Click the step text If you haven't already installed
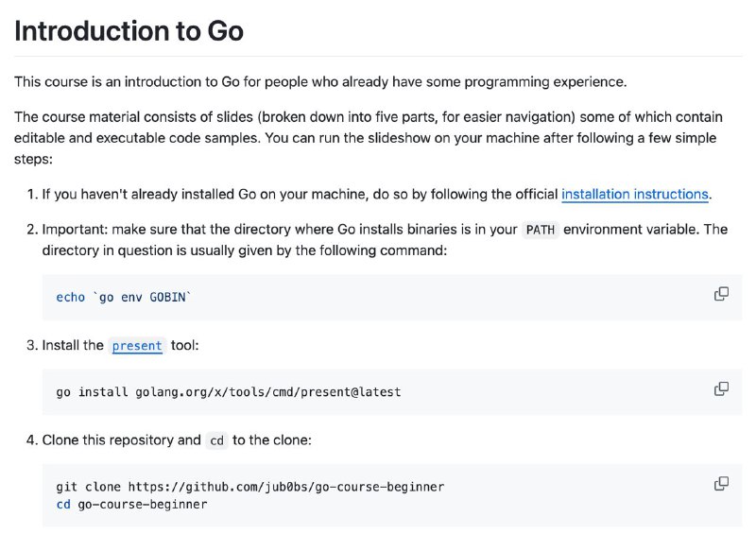 [377, 194]
